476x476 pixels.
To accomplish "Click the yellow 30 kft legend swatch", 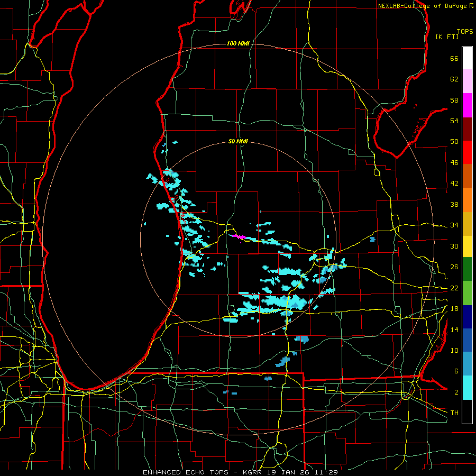I will tap(467, 246).
